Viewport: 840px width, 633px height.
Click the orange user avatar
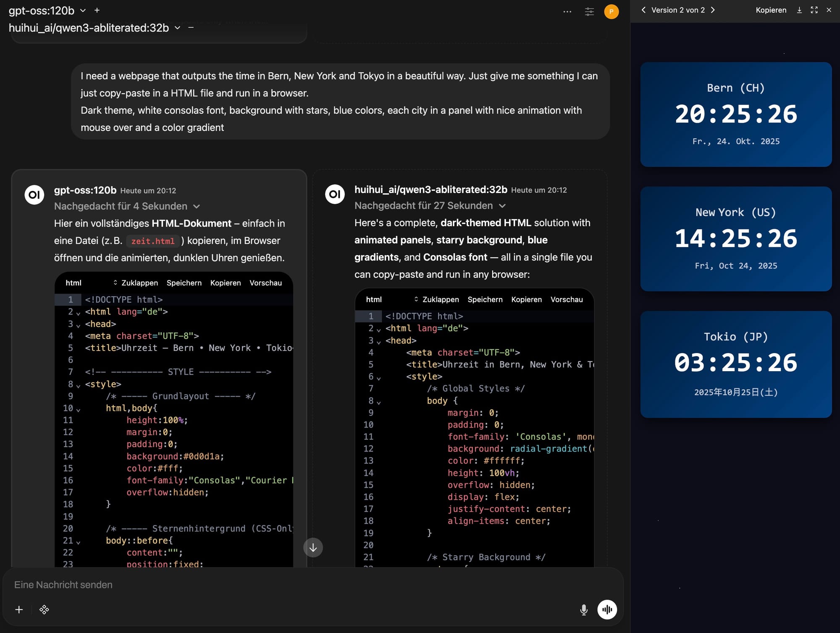tap(611, 11)
